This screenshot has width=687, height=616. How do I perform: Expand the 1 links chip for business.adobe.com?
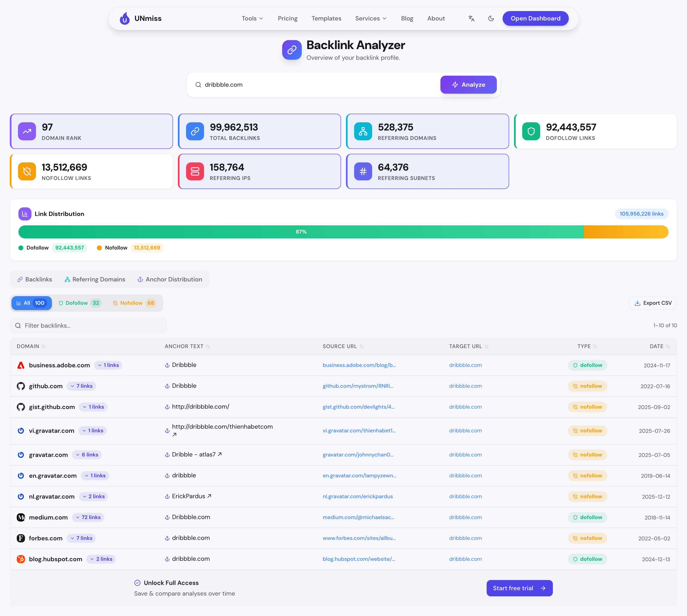tap(108, 365)
